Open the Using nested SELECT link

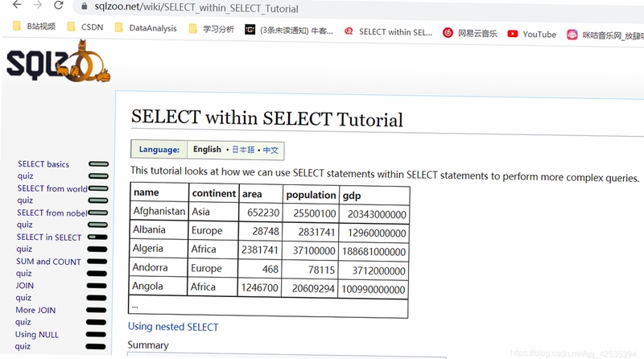pos(173,327)
